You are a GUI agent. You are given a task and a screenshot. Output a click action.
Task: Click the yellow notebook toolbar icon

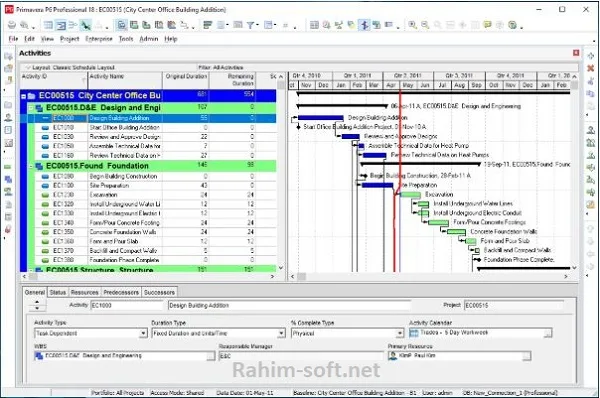487,25
